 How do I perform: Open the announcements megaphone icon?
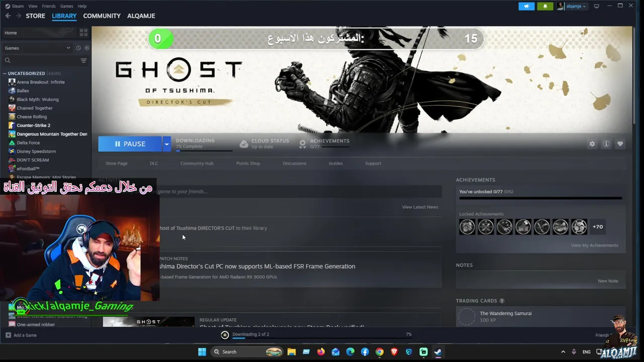[x=526, y=6]
